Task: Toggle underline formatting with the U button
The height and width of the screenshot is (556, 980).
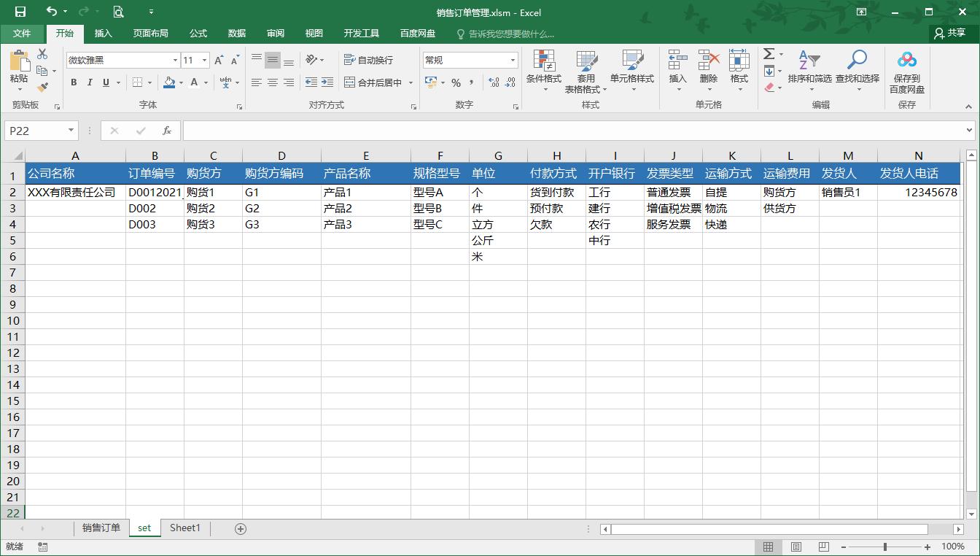Action: (x=104, y=82)
